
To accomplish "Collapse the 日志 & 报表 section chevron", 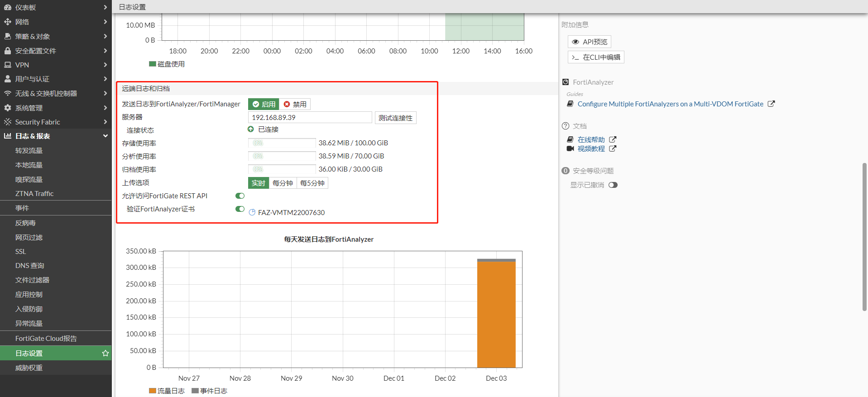I will (106, 136).
